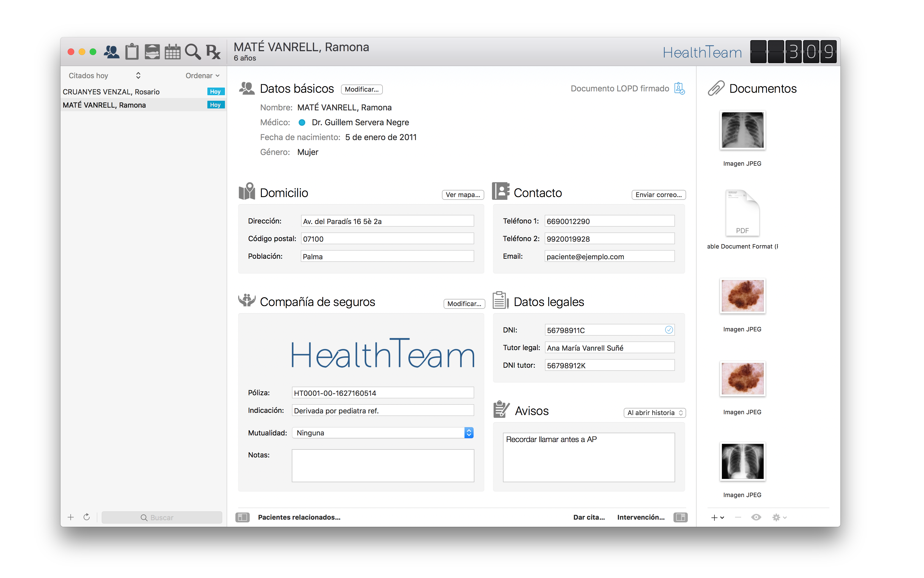Click the Email field
The width and height of the screenshot is (924, 578).
tap(609, 256)
